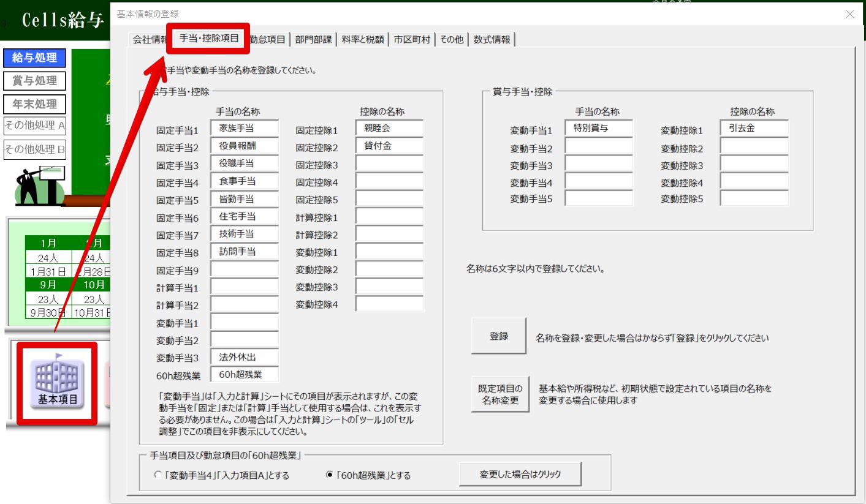This screenshot has width=866, height=504.
Task: Click the 登録 button
Action: pos(498,336)
